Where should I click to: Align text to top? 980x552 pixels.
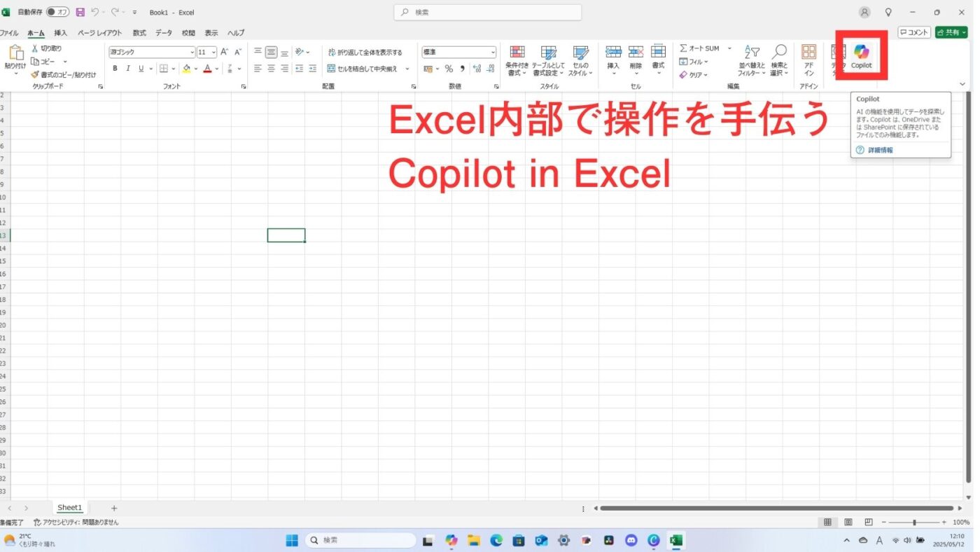pyautogui.click(x=258, y=52)
